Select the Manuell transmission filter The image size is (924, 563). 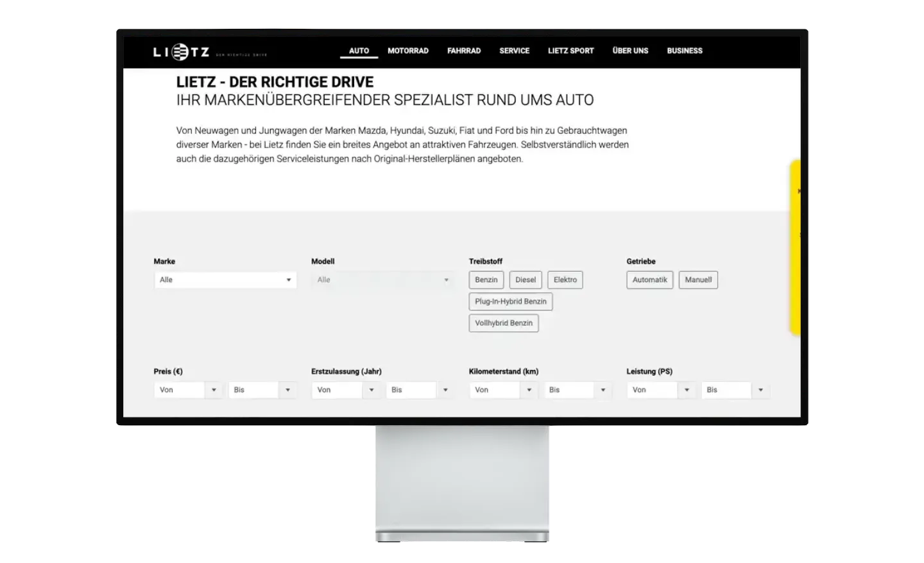(698, 280)
